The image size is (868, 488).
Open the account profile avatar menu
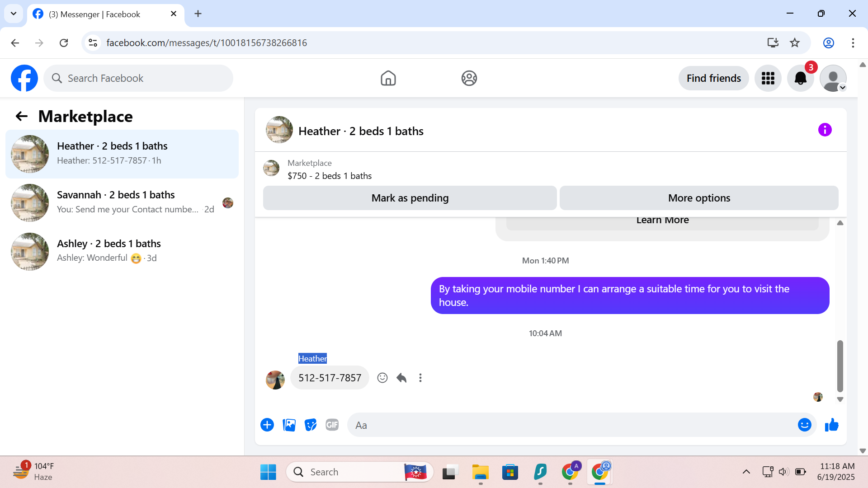click(x=833, y=78)
